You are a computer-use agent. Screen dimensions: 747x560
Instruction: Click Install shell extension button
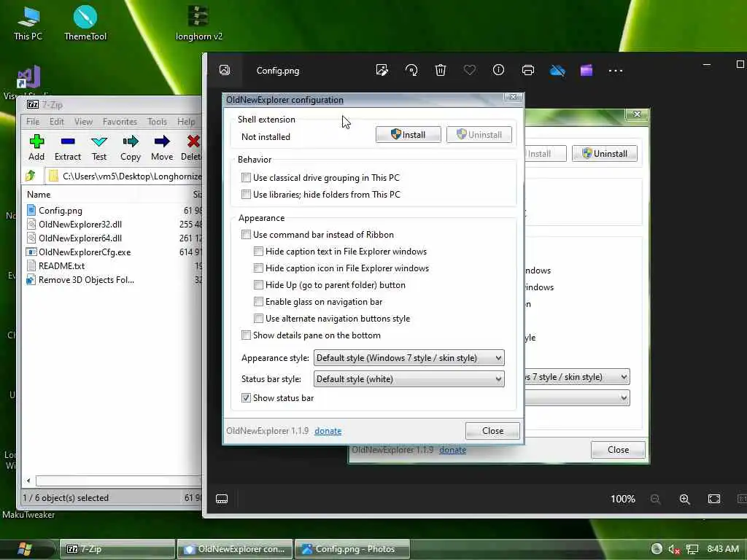[x=409, y=135]
